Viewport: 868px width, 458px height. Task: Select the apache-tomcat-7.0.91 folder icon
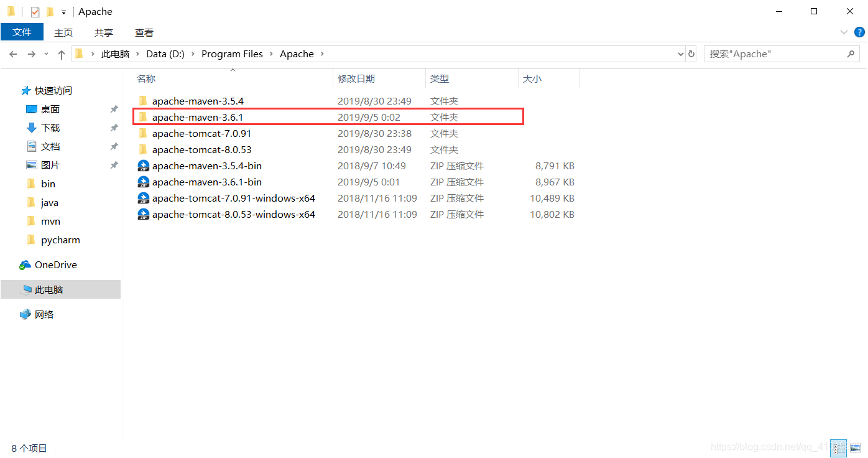143,133
